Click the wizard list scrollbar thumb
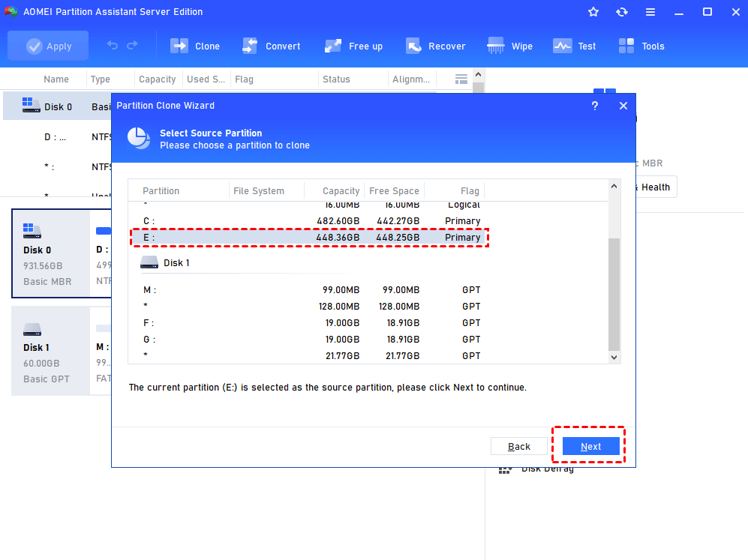The width and height of the screenshot is (748, 560). pyautogui.click(x=614, y=294)
